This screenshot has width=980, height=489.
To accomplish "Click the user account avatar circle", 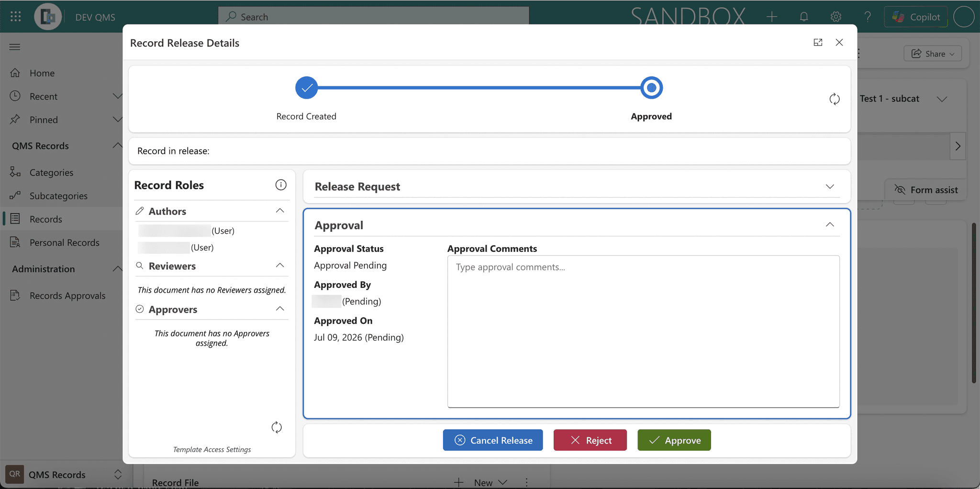I will tap(964, 17).
